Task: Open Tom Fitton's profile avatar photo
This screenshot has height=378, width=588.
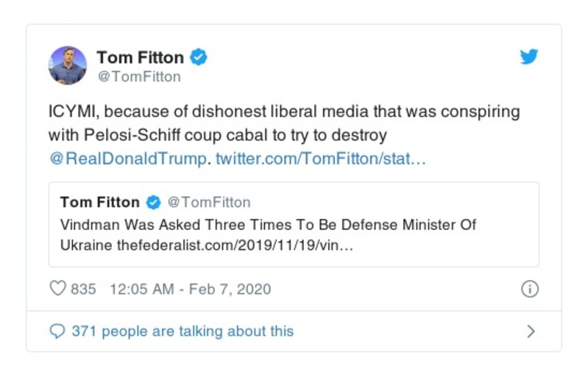Action: (x=68, y=65)
